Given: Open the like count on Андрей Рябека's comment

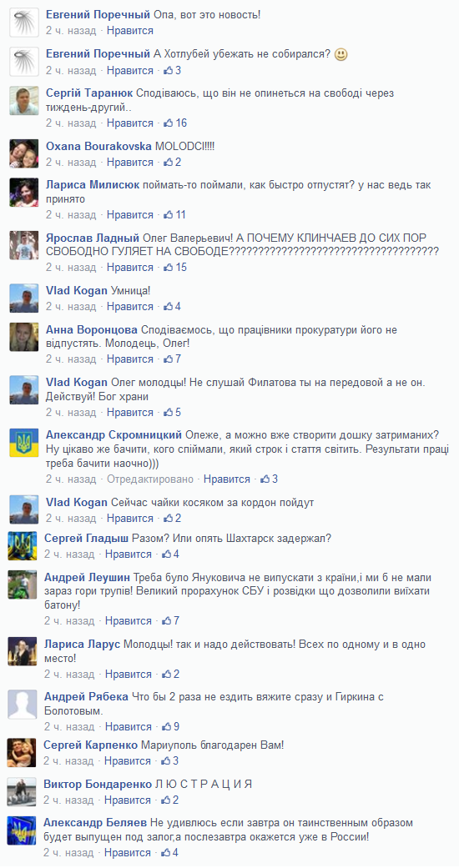Looking at the screenshot, I should click(170, 726).
